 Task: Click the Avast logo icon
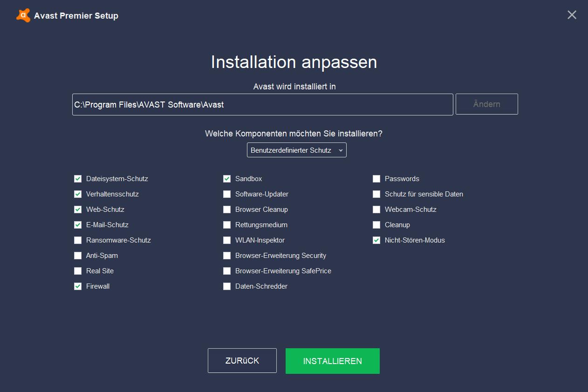(x=23, y=15)
